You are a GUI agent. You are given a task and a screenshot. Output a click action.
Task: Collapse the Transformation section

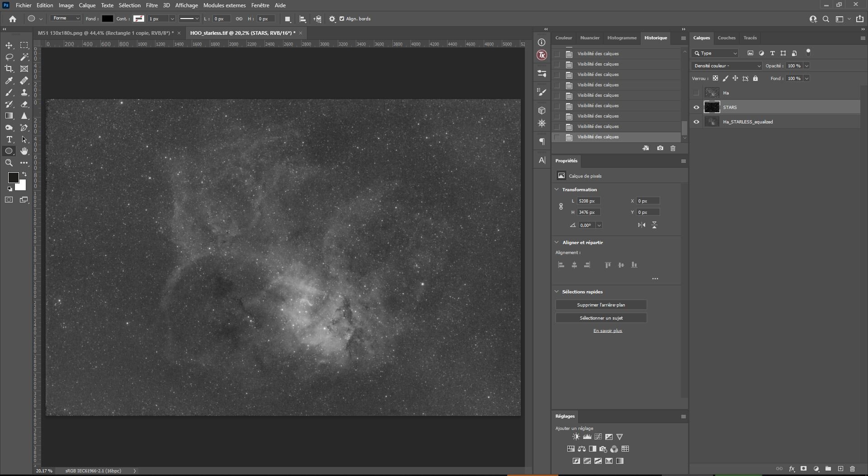click(x=557, y=189)
